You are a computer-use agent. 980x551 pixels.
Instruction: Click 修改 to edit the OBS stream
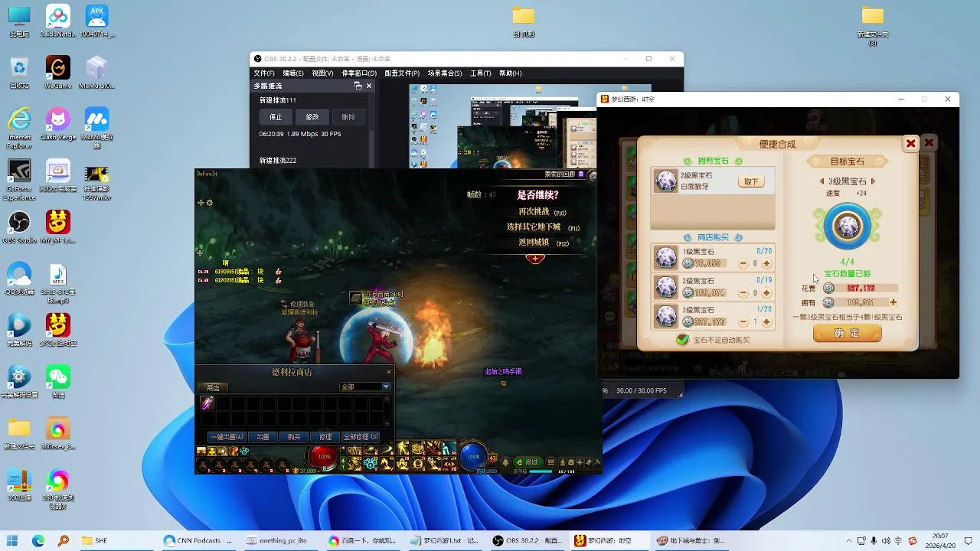(x=312, y=117)
